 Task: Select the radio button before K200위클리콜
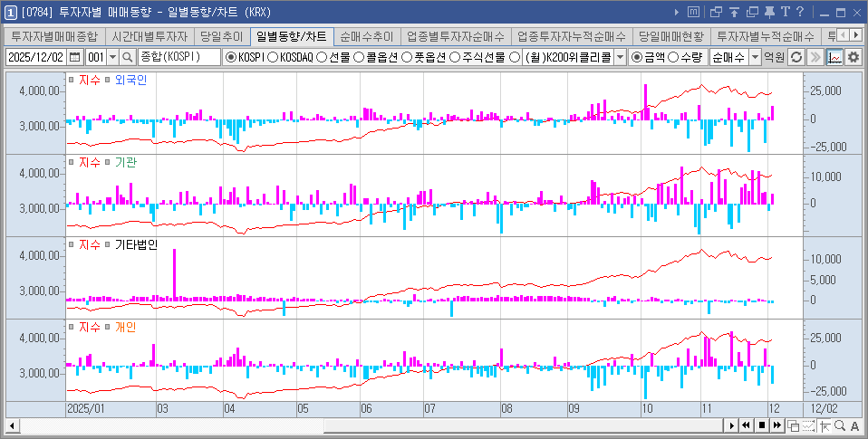[515, 57]
